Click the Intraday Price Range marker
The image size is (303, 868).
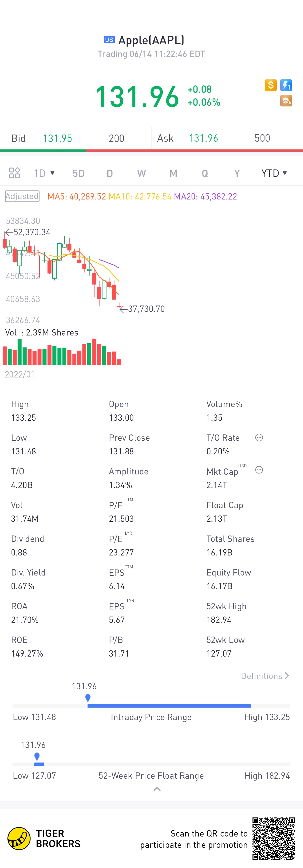click(x=88, y=698)
